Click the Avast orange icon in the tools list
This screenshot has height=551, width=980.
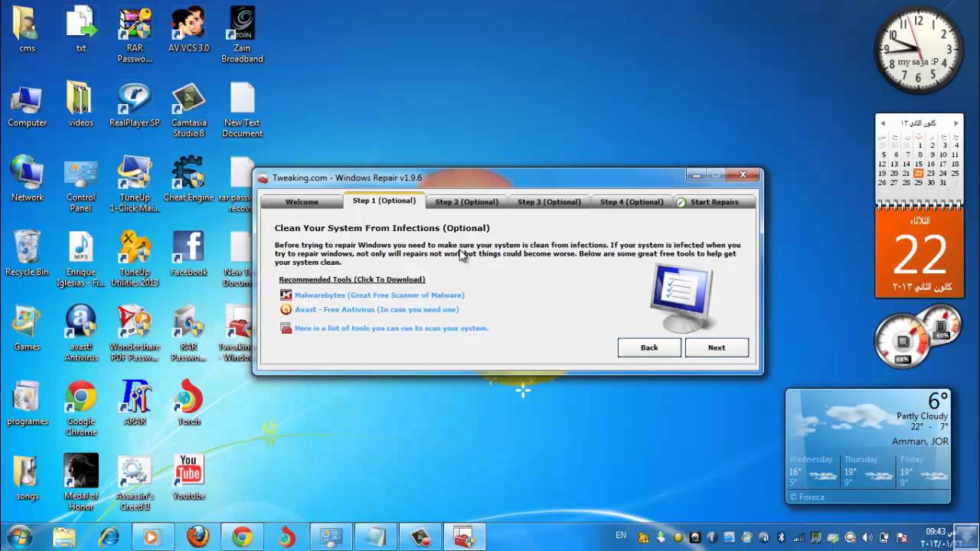coord(286,309)
